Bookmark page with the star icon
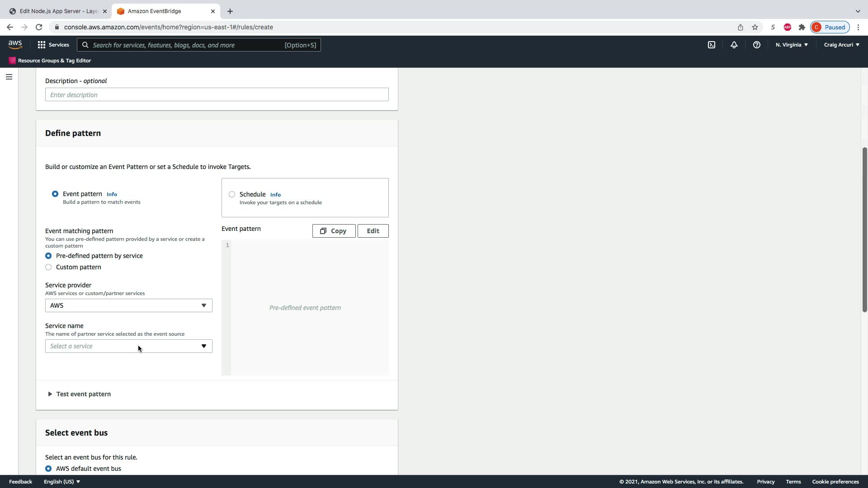This screenshot has height=488, width=868. click(x=755, y=27)
